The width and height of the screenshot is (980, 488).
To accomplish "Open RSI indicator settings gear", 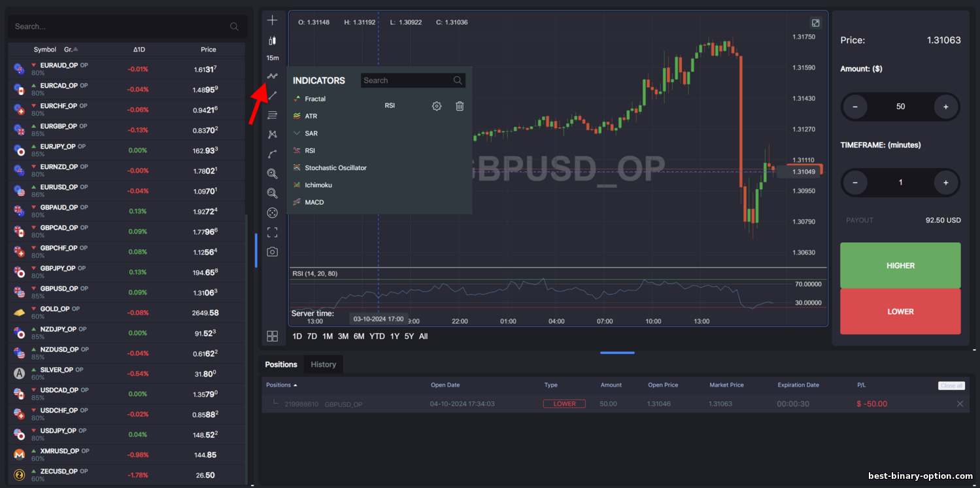I will click(x=437, y=106).
